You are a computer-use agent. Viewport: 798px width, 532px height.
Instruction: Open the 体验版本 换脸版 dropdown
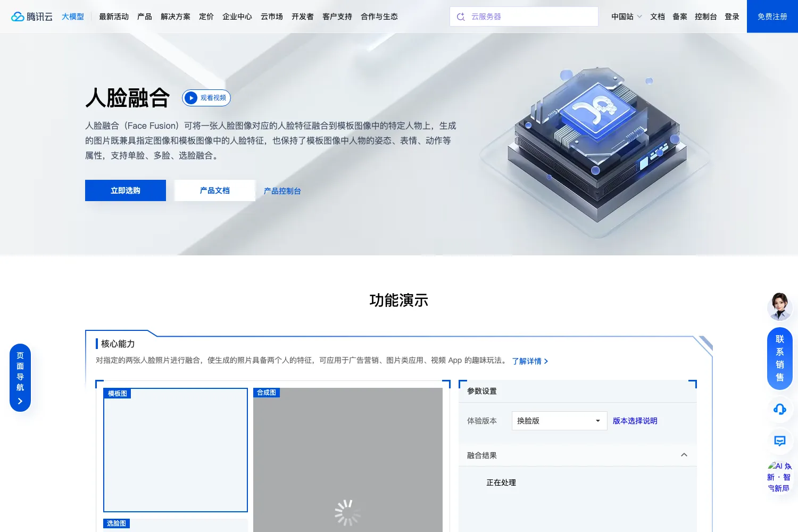pos(559,421)
